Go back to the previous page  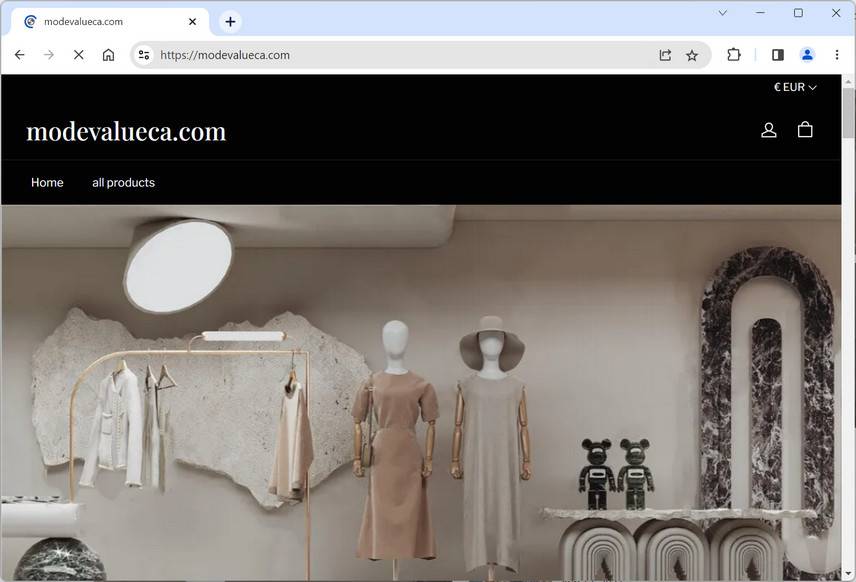tap(20, 55)
